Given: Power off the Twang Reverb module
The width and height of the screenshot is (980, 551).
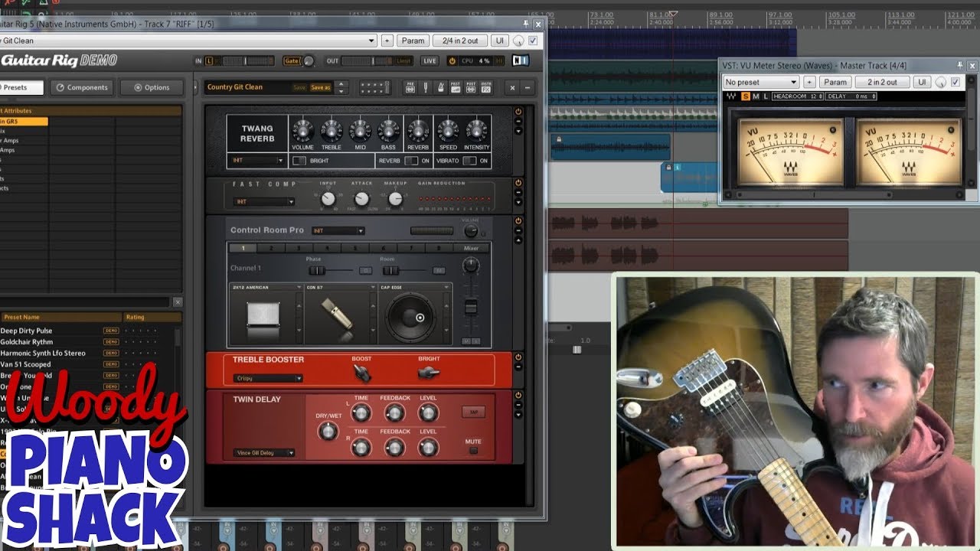Looking at the screenshot, I should pos(518,112).
